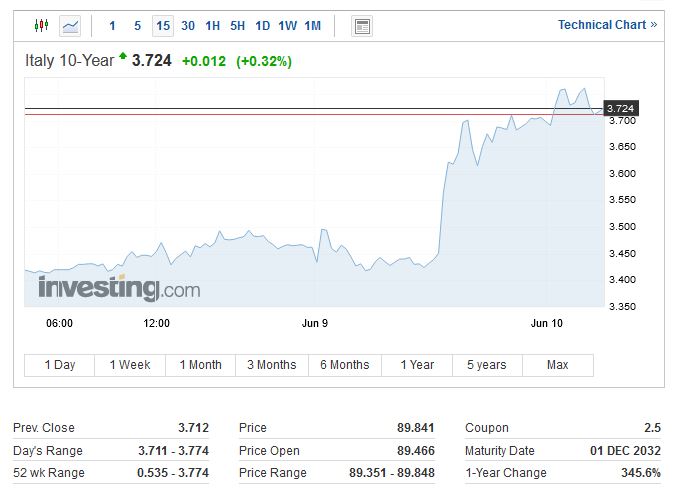
Task: Show the 5 years range
Action: 487,365
